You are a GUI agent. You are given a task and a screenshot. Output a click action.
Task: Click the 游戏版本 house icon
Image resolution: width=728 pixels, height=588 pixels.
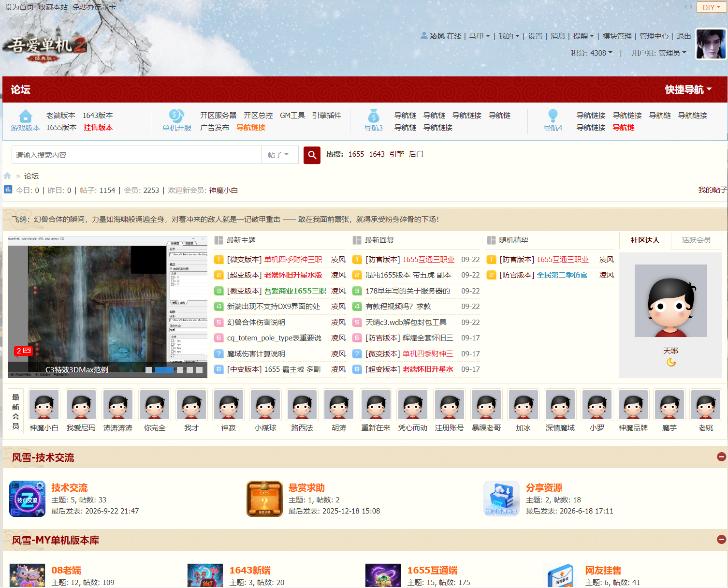[25, 116]
